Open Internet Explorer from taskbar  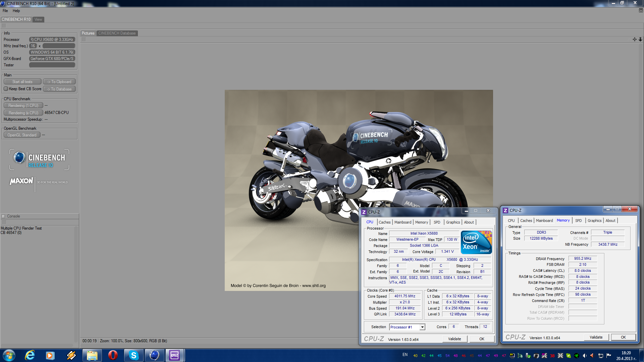point(30,355)
